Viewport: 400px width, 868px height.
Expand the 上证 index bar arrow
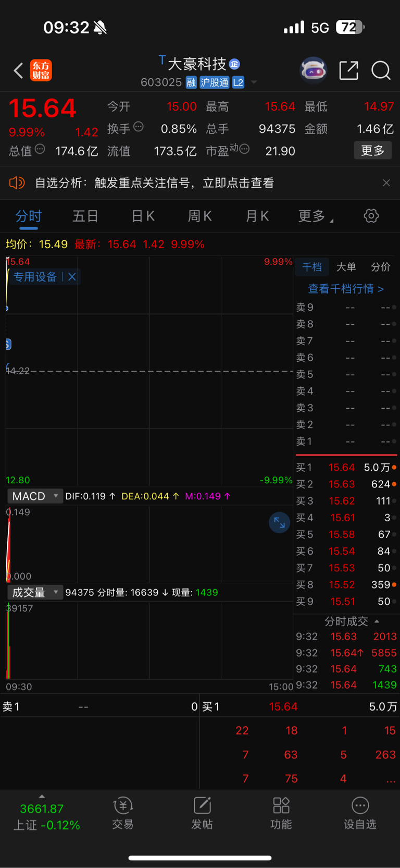pos(42,796)
